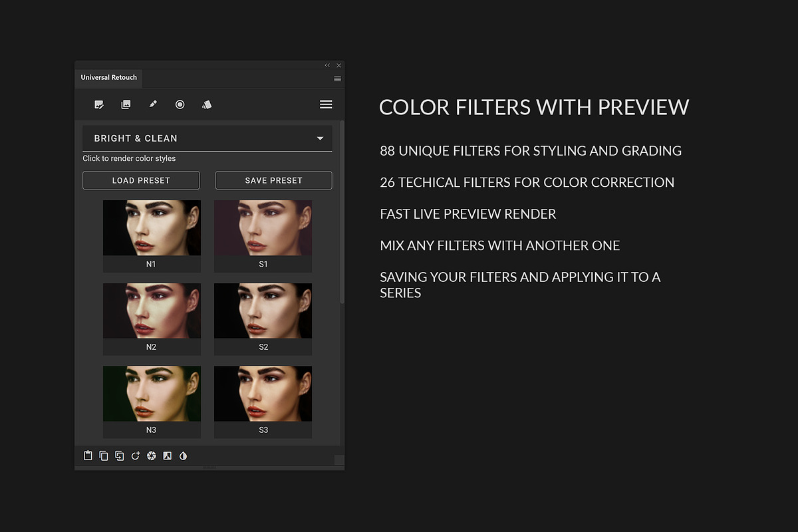Open the color swatches fan icon
This screenshot has height=532, width=798.
click(x=207, y=104)
